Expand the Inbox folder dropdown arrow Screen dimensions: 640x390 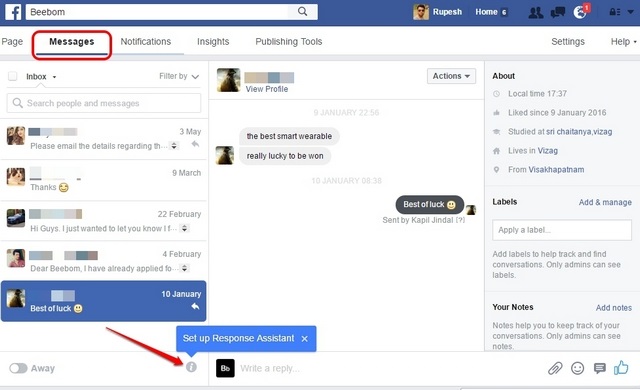pyautogui.click(x=54, y=77)
